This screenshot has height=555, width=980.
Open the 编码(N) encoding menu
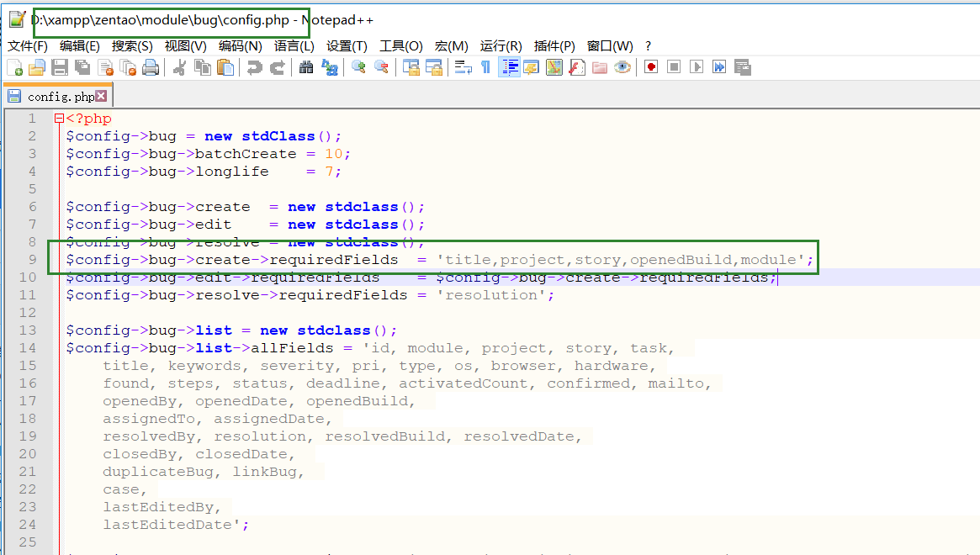click(241, 45)
